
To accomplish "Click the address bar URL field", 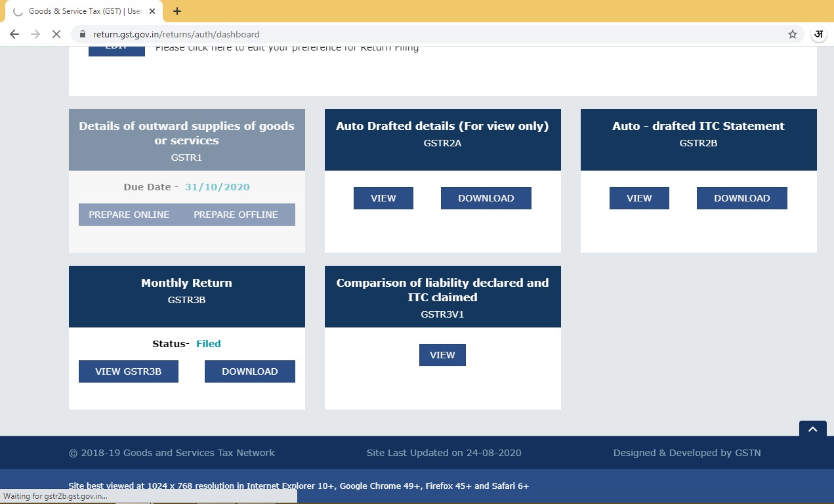I will click(x=394, y=34).
